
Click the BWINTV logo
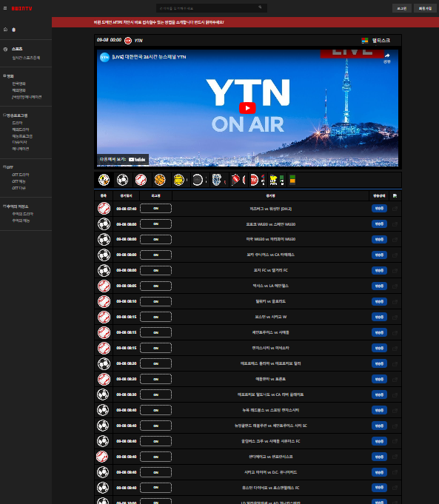click(22, 9)
